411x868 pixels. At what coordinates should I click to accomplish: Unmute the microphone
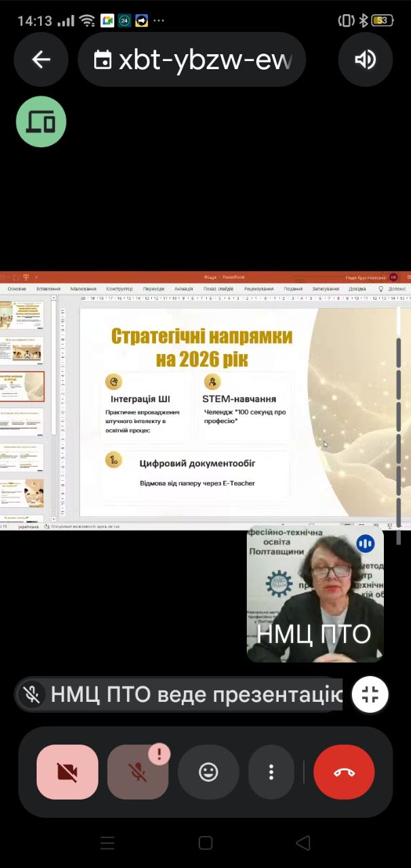pos(138,772)
